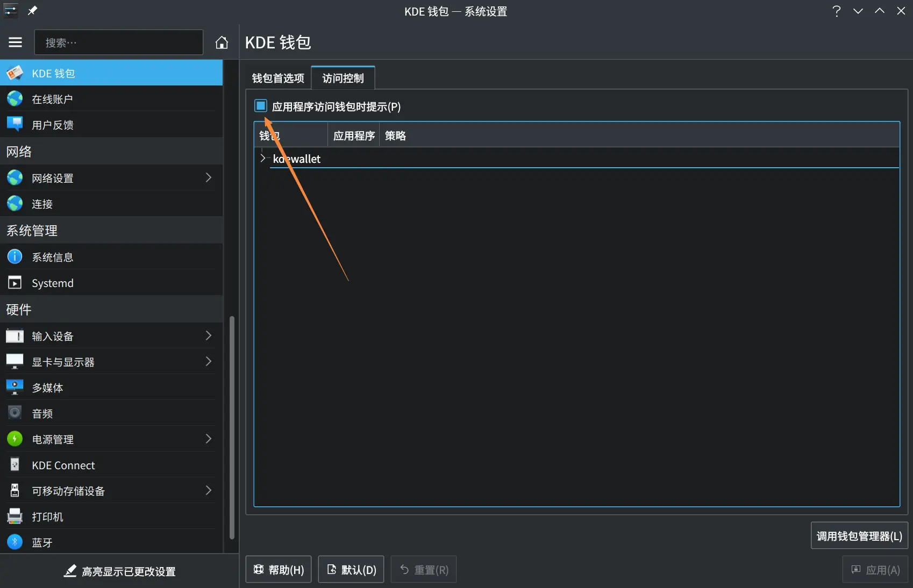Click the KDE 钱包 wallet icon in sidebar
The width and height of the screenshot is (913, 588).
click(15, 73)
